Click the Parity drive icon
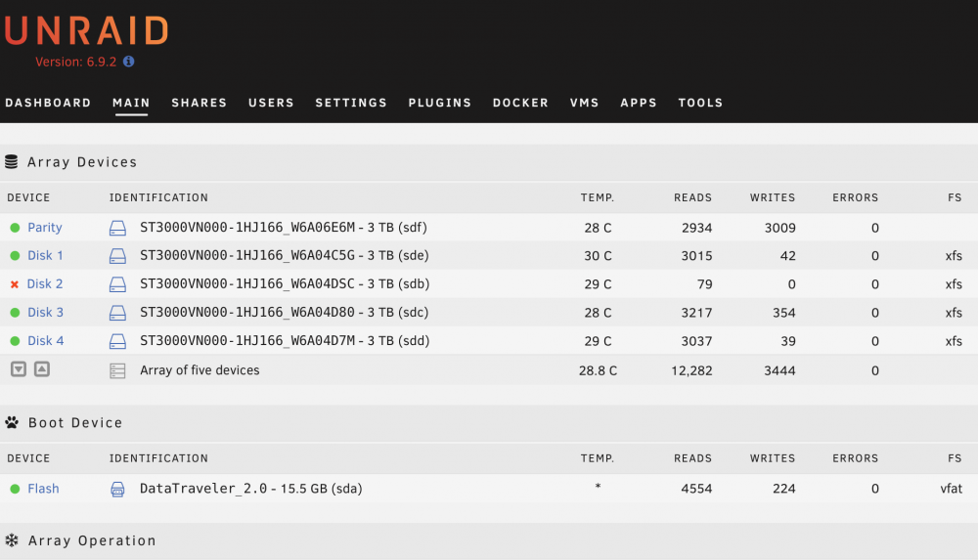The width and height of the screenshot is (978, 560). click(117, 228)
